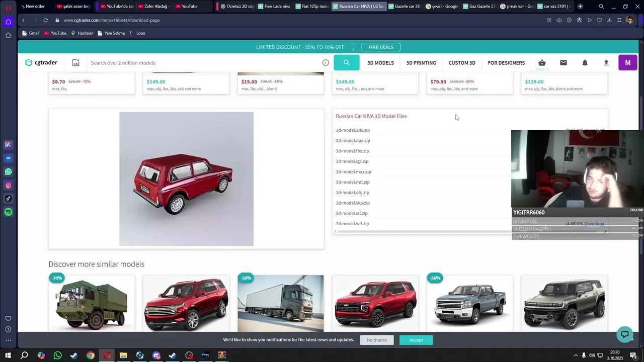644x362 pixels.
Task: Go to the cgtrader logo home
Action: coord(41,63)
